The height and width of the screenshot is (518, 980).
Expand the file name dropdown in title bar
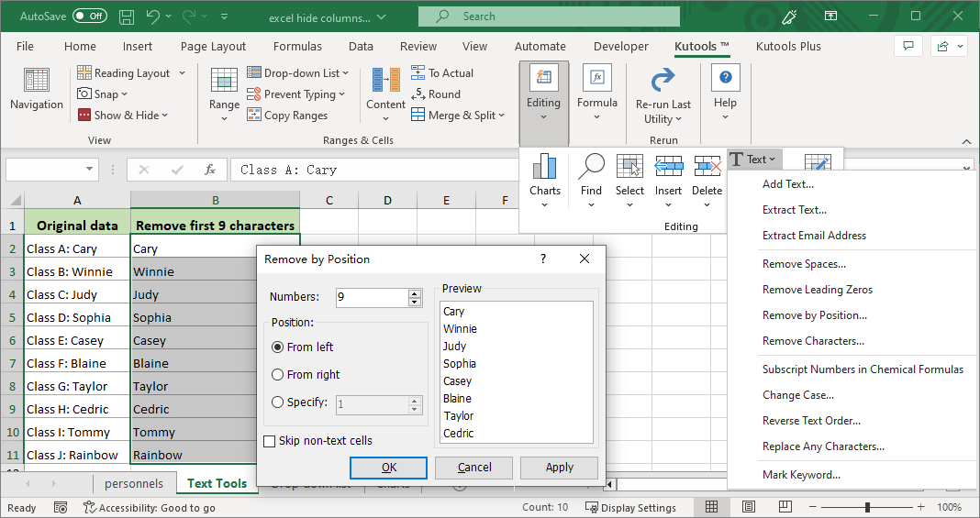(382, 17)
